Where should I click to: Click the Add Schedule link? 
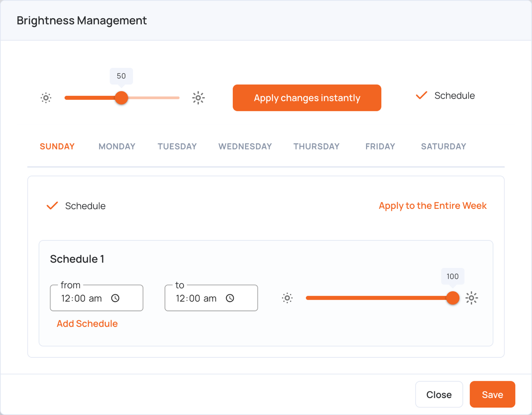(x=87, y=324)
